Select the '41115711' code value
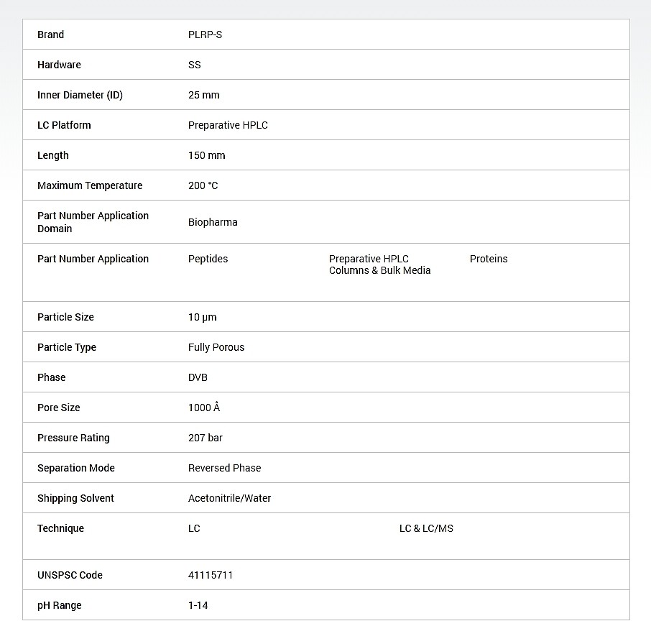Viewport: 651px width, 644px height. tap(211, 575)
